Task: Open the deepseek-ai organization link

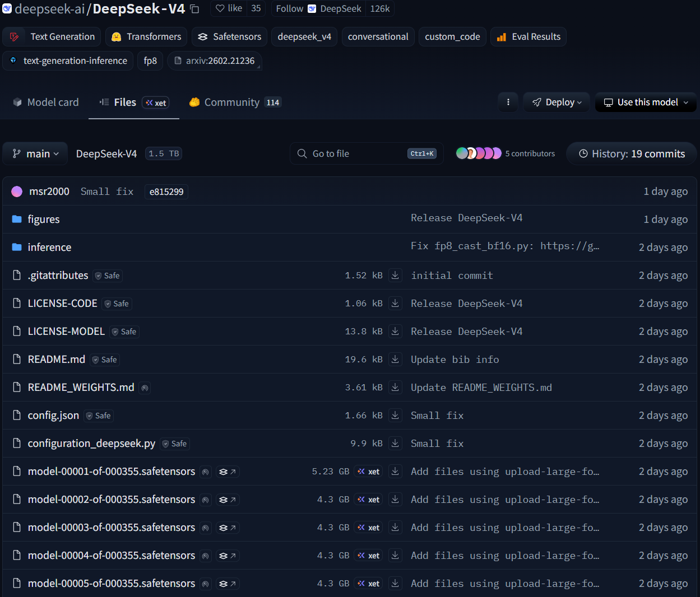Action: [x=50, y=8]
